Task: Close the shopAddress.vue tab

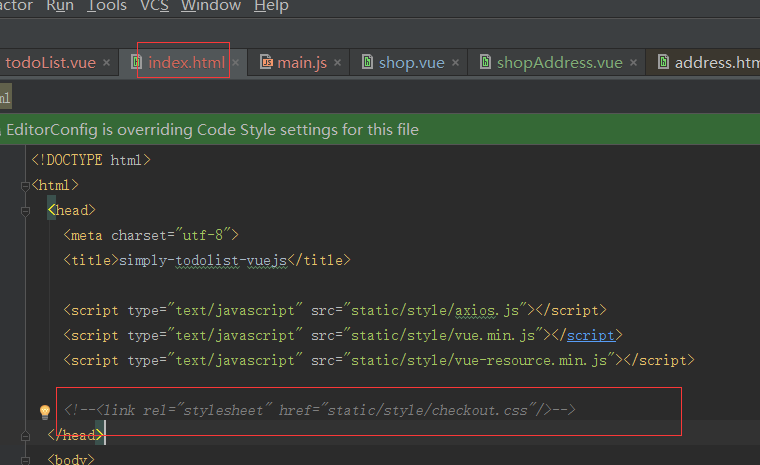Action: [x=633, y=63]
